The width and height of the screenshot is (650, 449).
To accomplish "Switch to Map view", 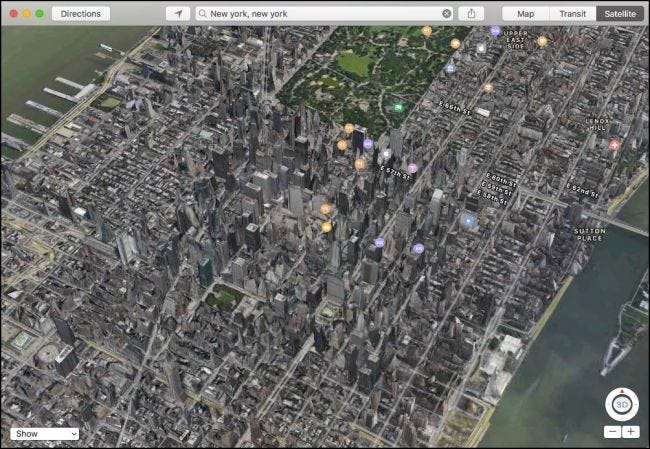I will 525,14.
